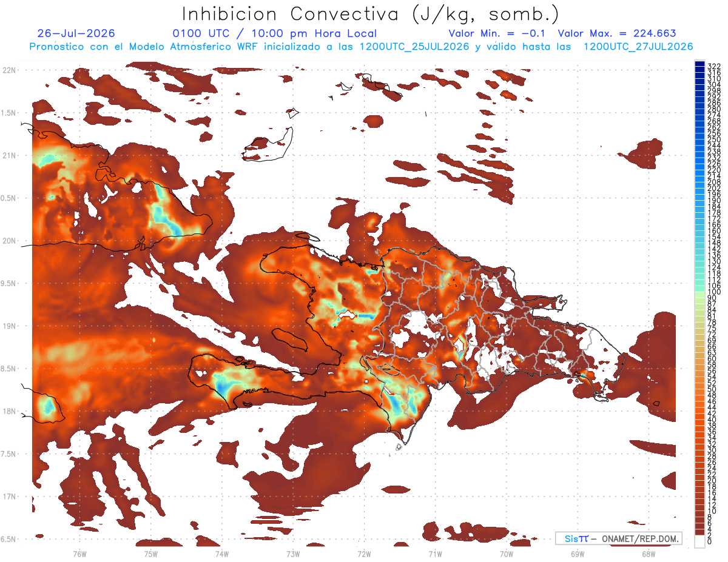Click the '68W' longitude label

point(648,554)
